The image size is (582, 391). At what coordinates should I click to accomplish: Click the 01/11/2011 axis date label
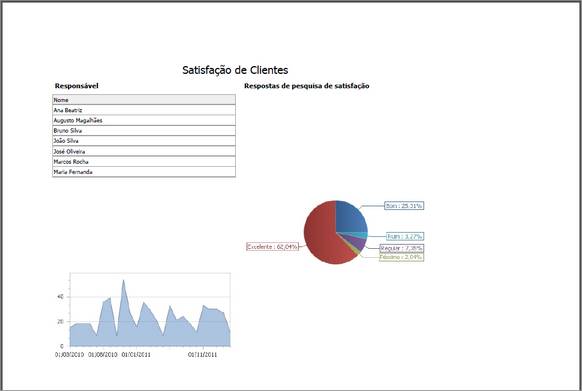202,355
